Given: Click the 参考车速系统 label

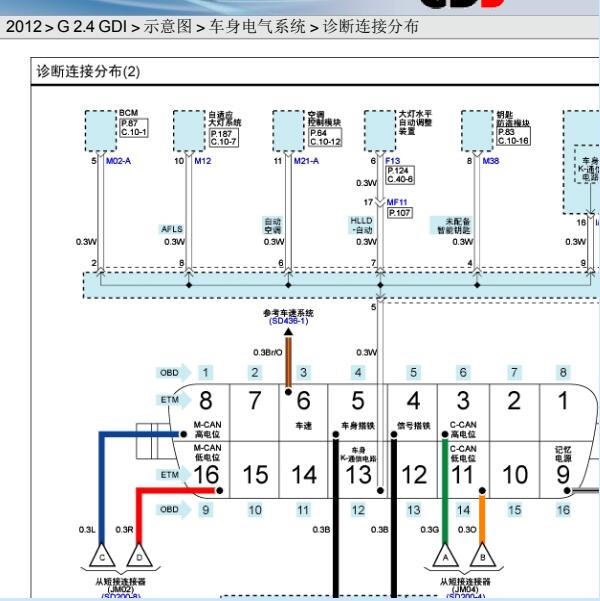Looking at the screenshot, I should [x=288, y=313].
